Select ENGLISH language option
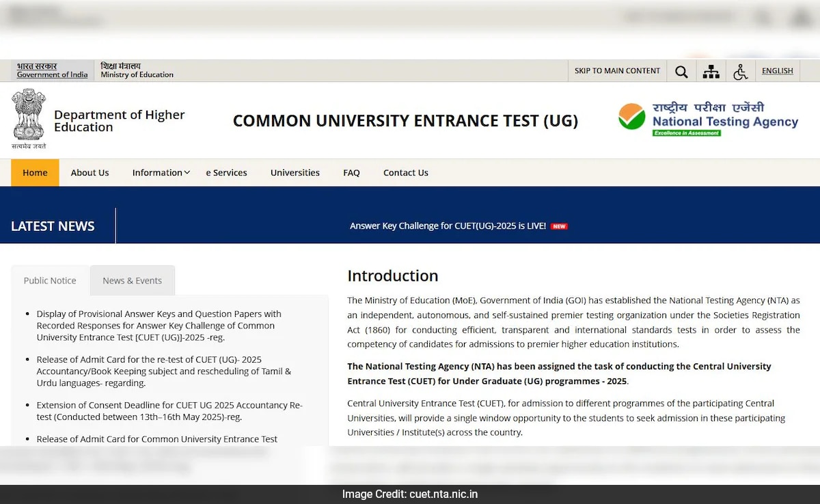The height and width of the screenshot is (504, 820). [777, 71]
